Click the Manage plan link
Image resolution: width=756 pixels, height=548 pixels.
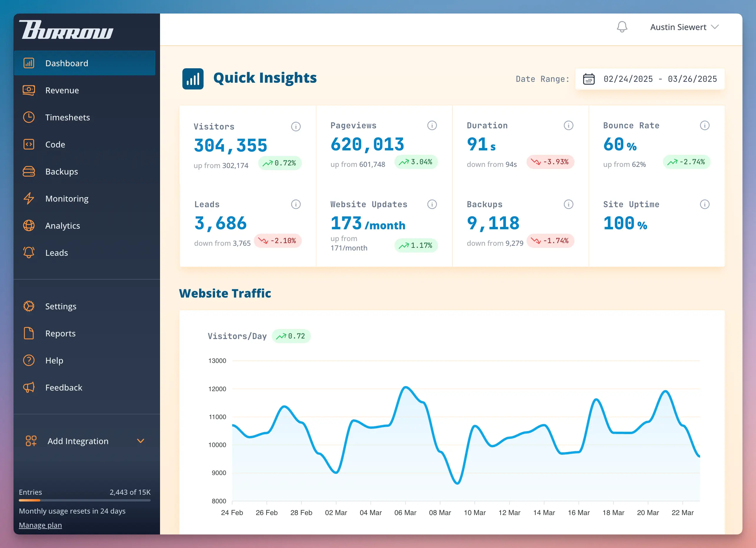(x=40, y=525)
